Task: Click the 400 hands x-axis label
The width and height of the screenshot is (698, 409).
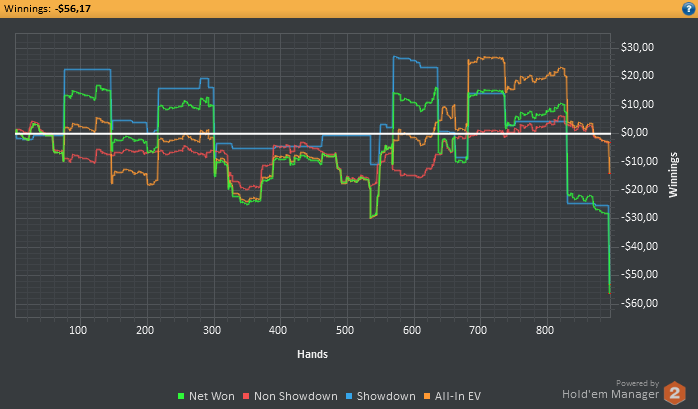Action: (278, 330)
